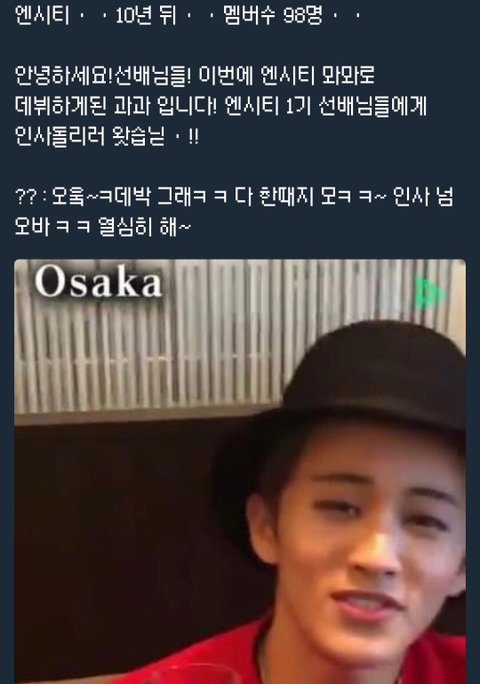Click the line 인사돌리러 왔습닏 ·!!
The image size is (480, 684).
(x=107, y=137)
